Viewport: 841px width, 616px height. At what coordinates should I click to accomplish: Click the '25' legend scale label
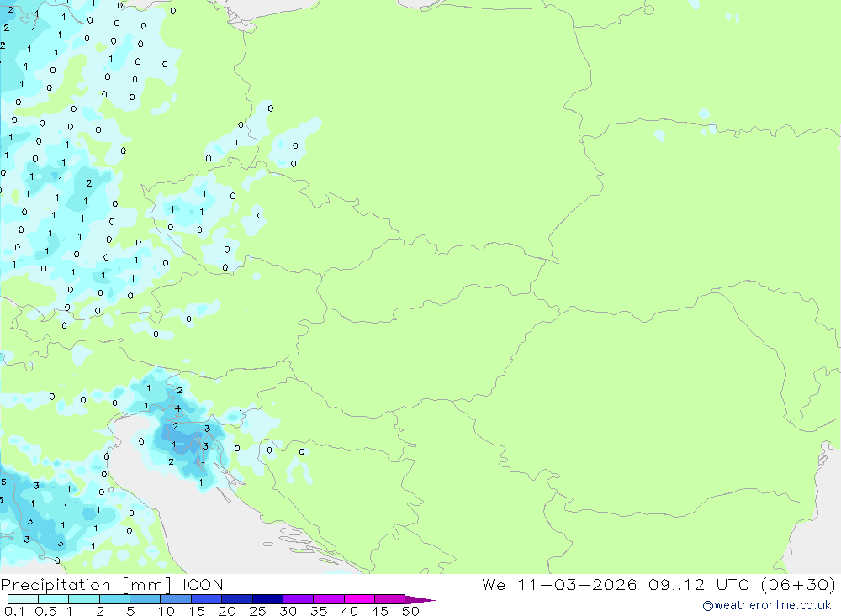pos(257,611)
